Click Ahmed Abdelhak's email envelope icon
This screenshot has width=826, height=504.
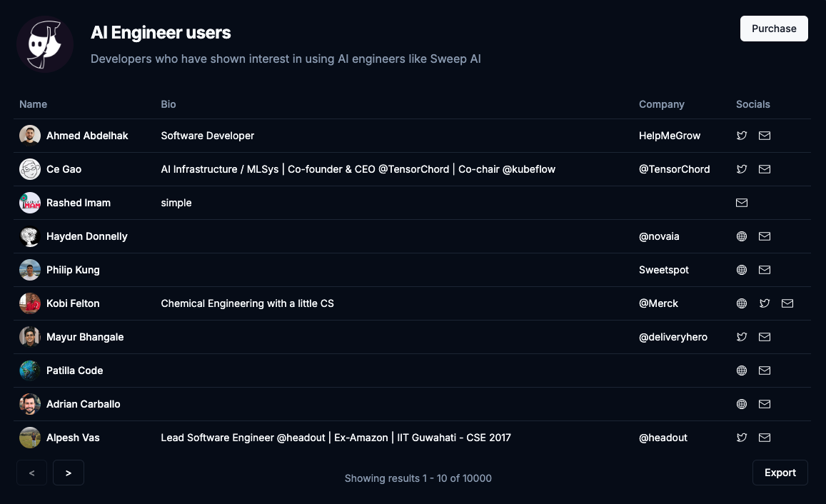point(765,136)
